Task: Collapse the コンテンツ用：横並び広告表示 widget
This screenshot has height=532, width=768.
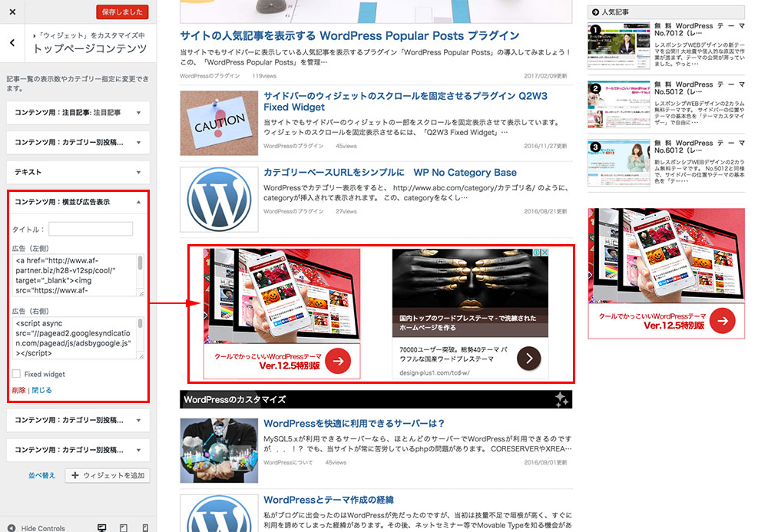Action: point(78,202)
